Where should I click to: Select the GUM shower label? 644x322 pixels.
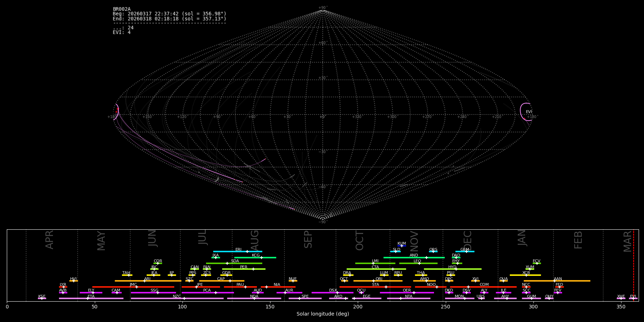(x=531, y=296)
